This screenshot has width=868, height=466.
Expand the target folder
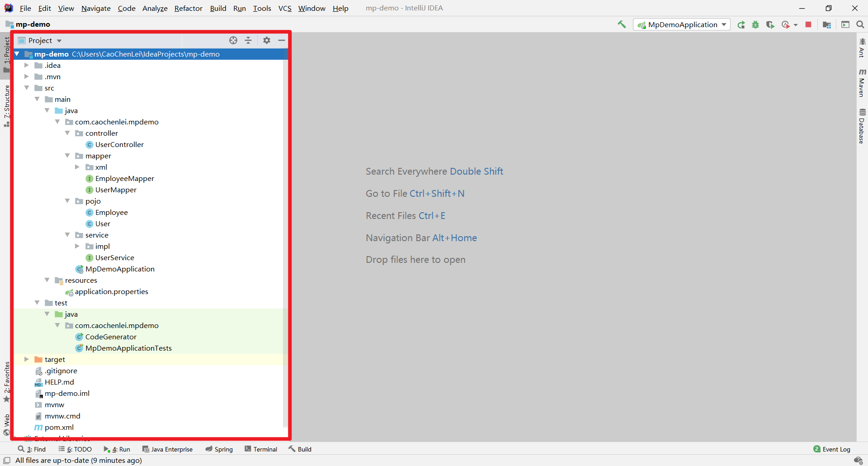[27, 359]
